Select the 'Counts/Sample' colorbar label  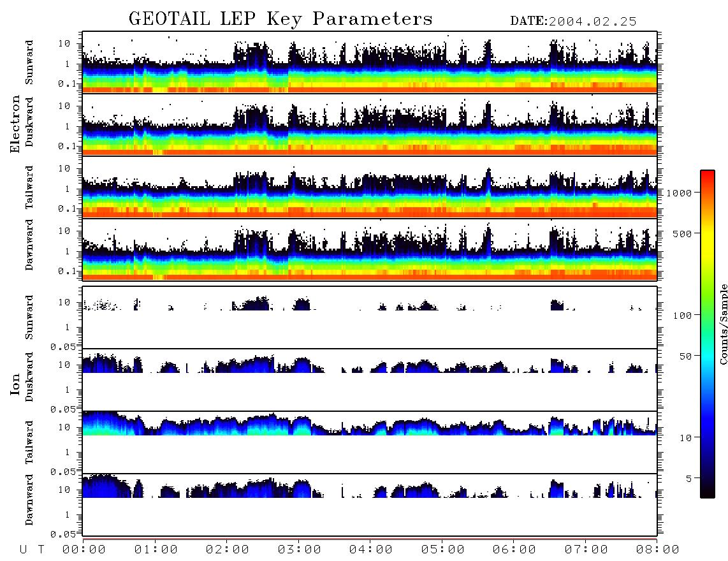[x=724, y=324]
